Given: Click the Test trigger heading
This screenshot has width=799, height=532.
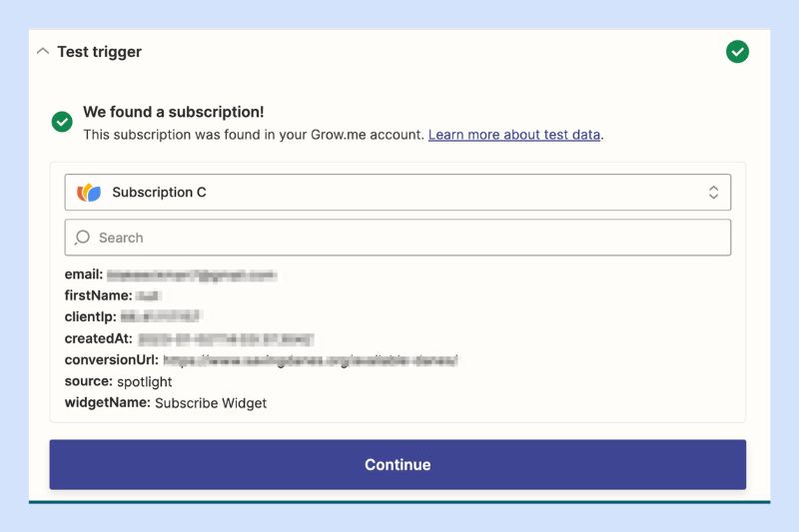Looking at the screenshot, I should click(x=99, y=52).
